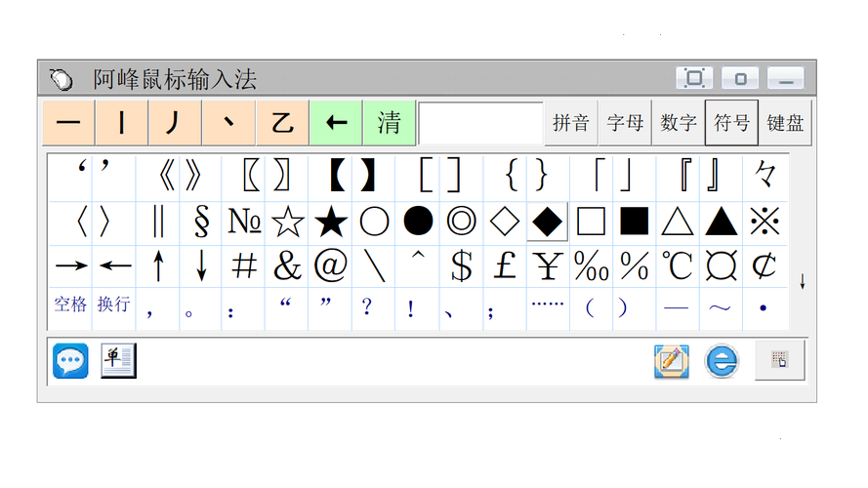Insert the per mille ‰ symbol
Screen dimensions: 868x488
pos(591,266)
